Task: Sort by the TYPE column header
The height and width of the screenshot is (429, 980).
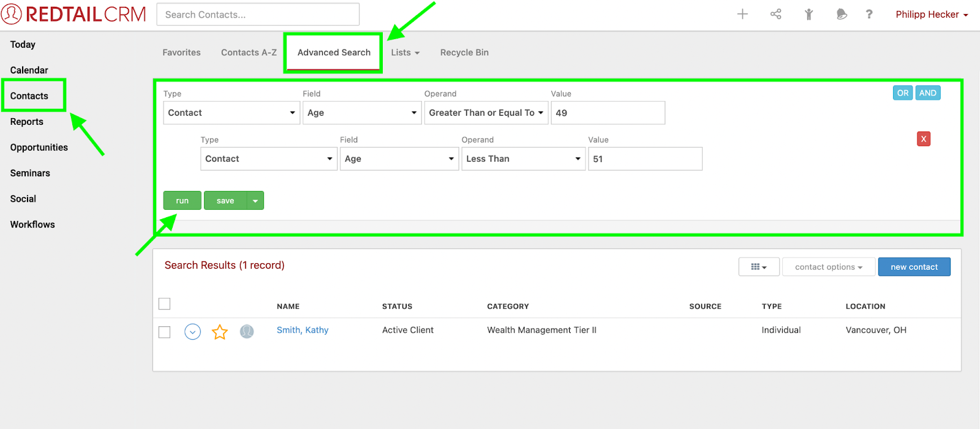Action: (x=772, y=307)
